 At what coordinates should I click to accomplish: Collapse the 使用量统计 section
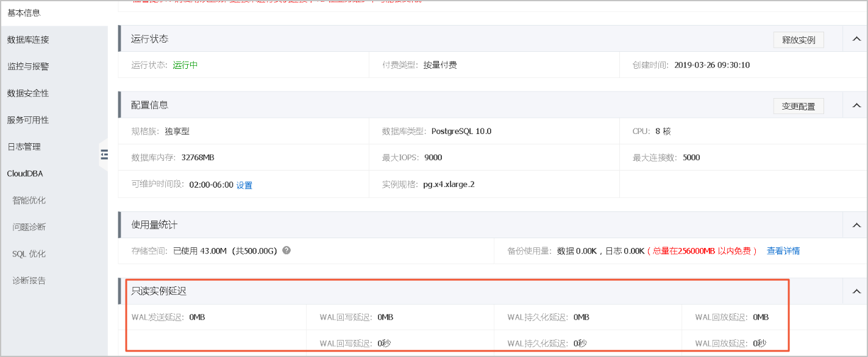[856, 225]
